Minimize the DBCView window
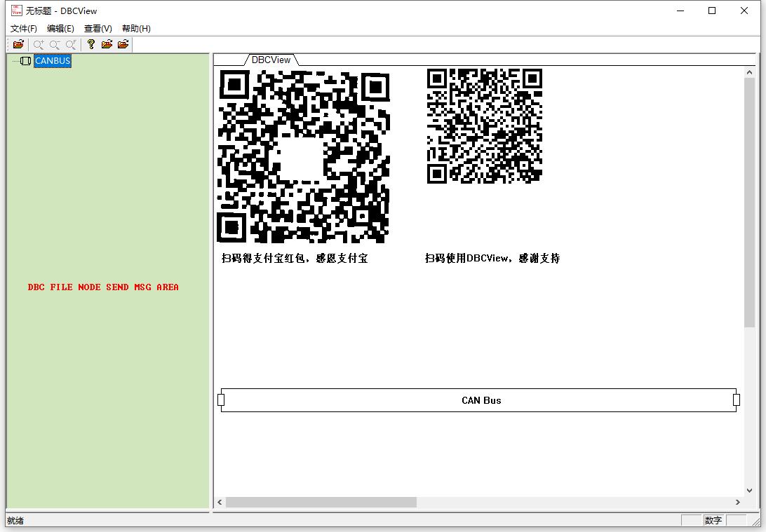The height and width of the screenshot is (532, 766). 680,11
